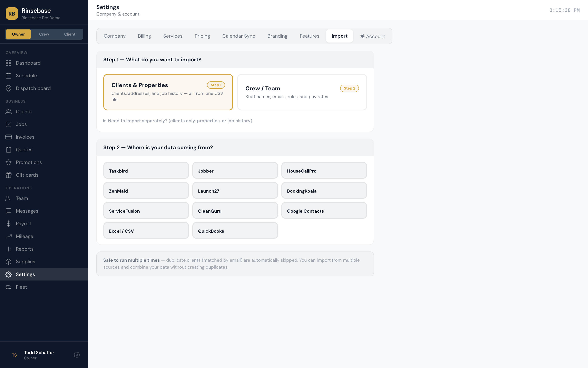Select the Crew / Team import card
Screen dimensions: 588x368
point(302,92)
